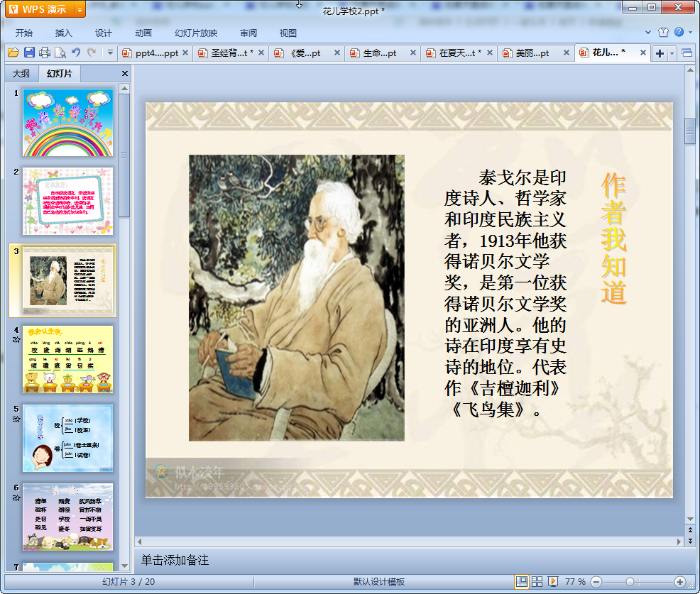Undo the last action
700x594 pixels.
[x=76, y=53]
